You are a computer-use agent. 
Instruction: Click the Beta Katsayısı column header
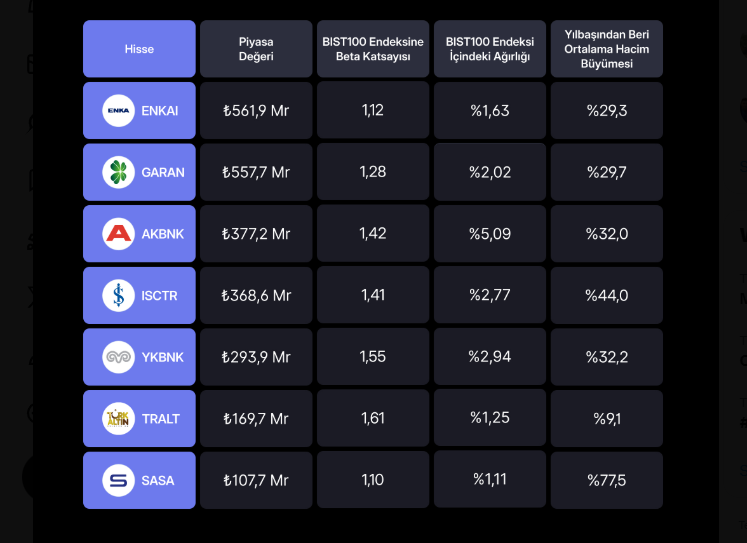373,49
